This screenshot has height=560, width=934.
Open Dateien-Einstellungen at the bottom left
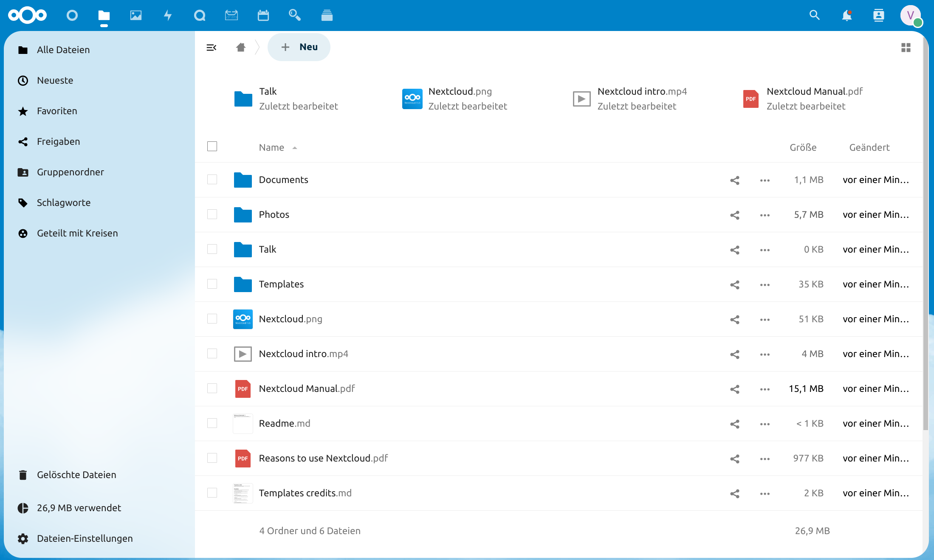(85, 538)
